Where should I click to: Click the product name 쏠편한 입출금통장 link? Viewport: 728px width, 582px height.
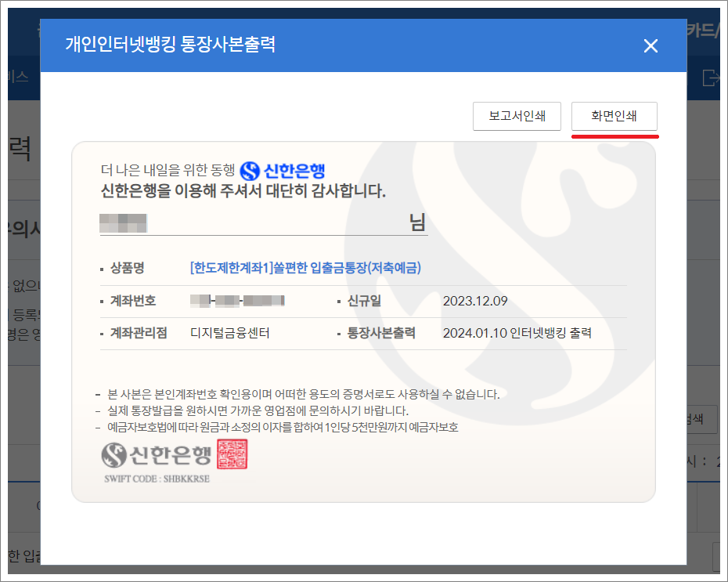305,268
